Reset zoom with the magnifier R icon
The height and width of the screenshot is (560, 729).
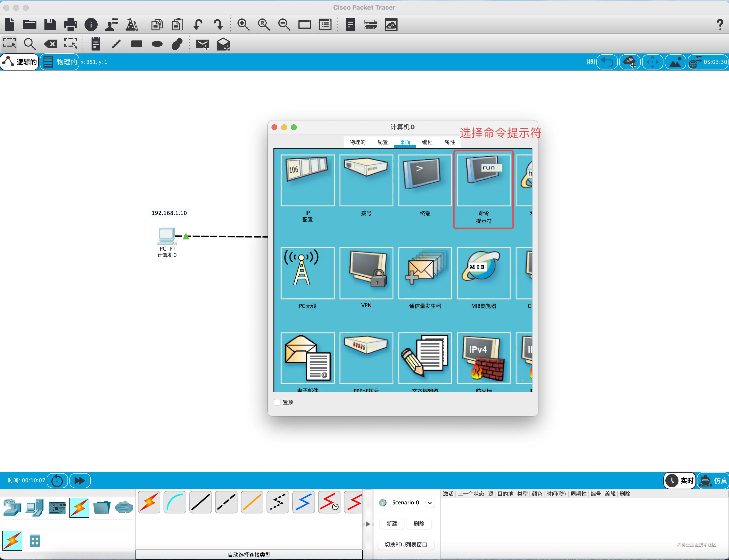click(x=264, y=24)
